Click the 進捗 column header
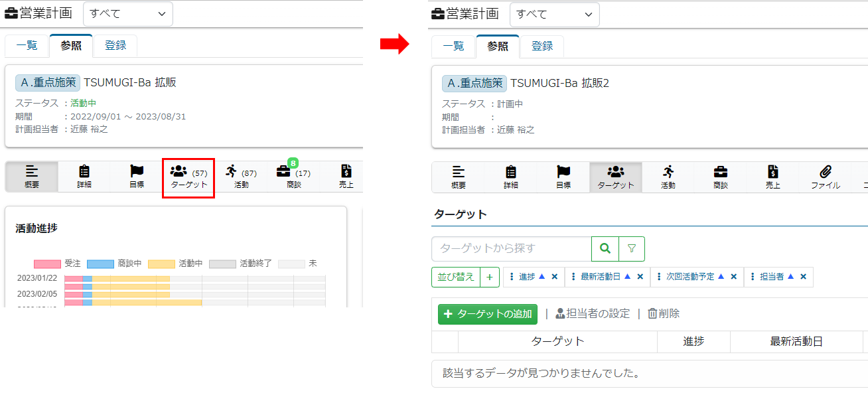 [x=693, y=341]
